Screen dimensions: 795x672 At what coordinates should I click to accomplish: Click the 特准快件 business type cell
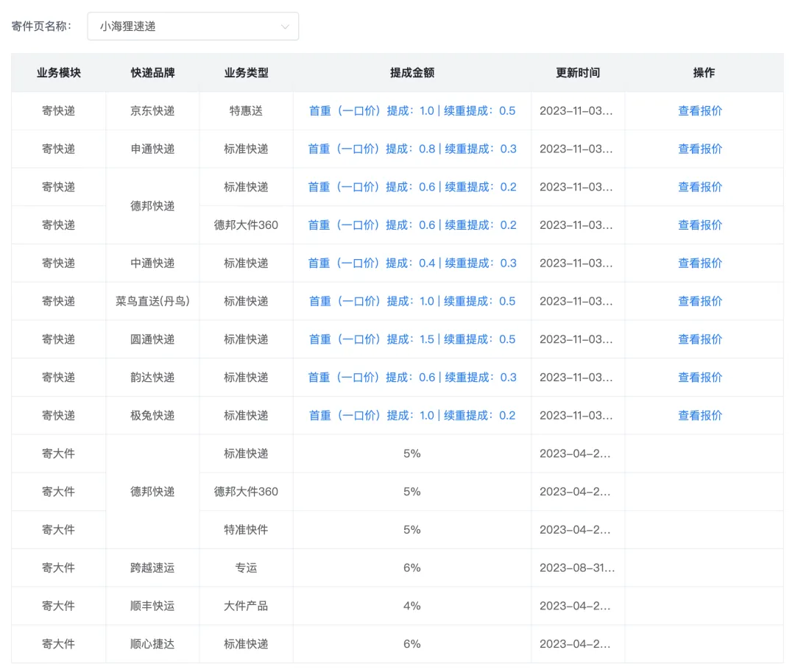point(247,530)
